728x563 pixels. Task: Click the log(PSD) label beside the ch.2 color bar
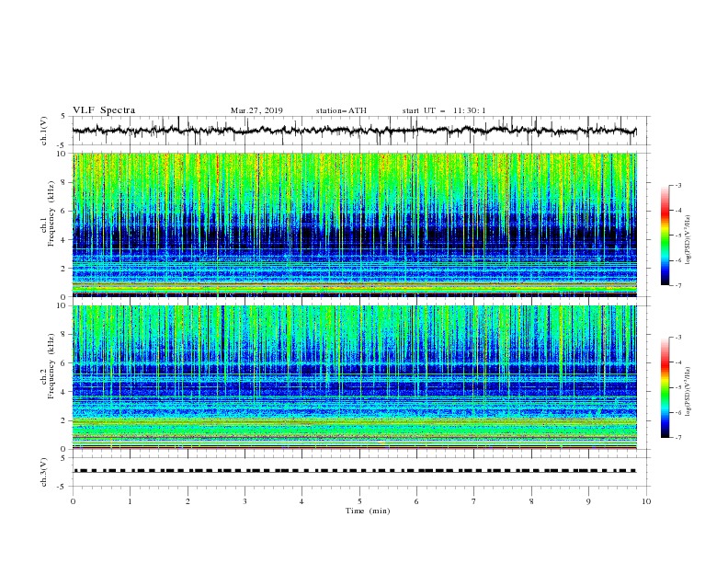(688, 392)
